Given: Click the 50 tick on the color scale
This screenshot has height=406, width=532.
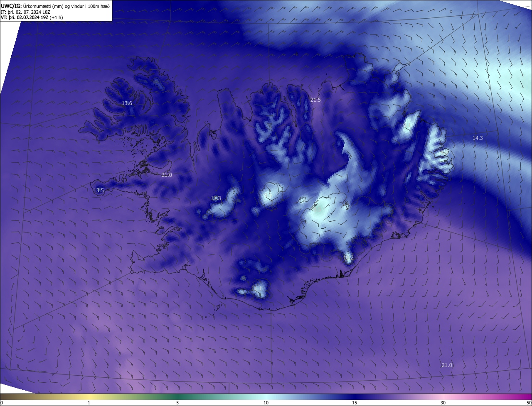Looking at the screenshot, I should tap(529, 403).
